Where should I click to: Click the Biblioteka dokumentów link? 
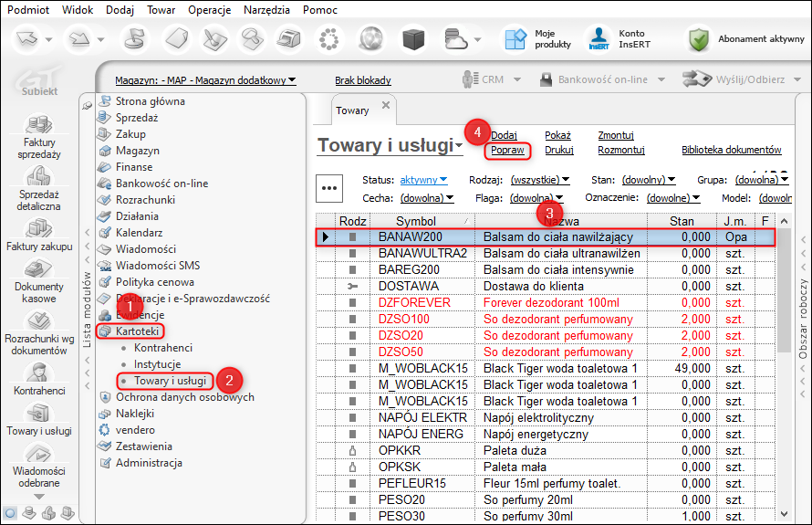coord(731,150)
